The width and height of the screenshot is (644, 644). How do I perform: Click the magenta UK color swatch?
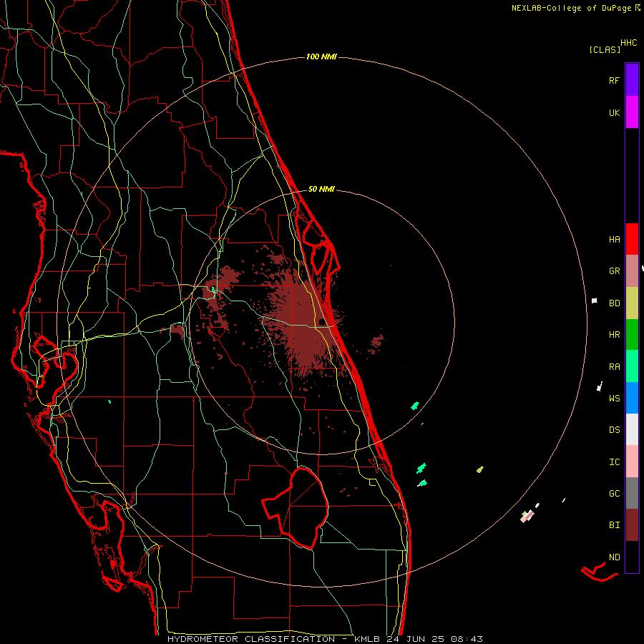coord(632,112)
